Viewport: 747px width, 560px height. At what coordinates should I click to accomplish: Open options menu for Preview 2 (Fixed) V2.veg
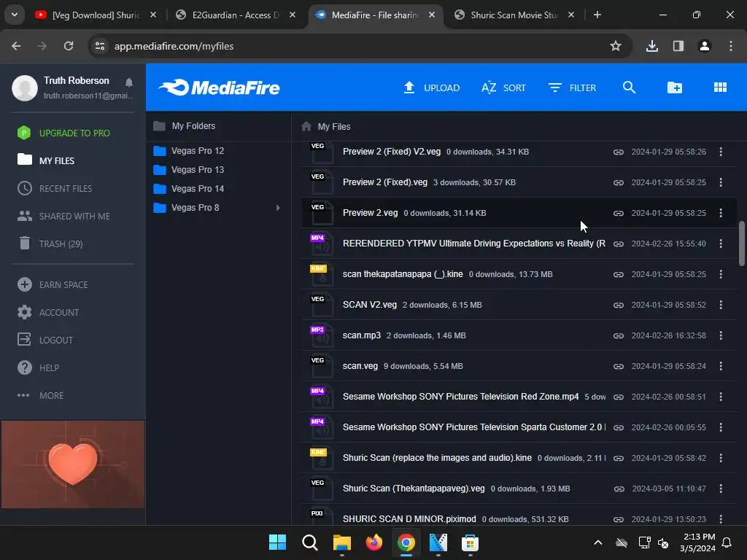pyautogui.click(x=720, y=152)
